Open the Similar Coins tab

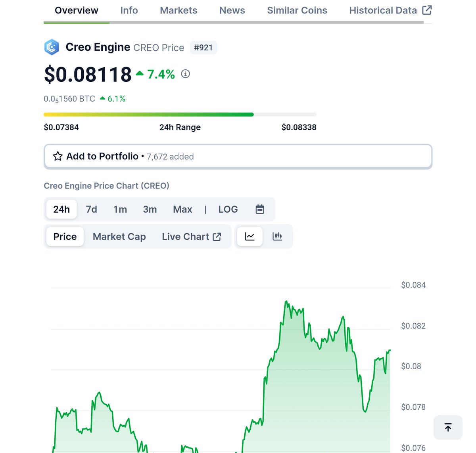pos(297,11)
